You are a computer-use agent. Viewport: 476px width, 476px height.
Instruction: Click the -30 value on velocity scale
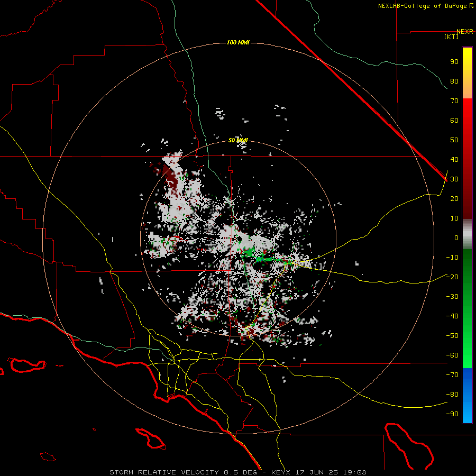tap(452, 297)
